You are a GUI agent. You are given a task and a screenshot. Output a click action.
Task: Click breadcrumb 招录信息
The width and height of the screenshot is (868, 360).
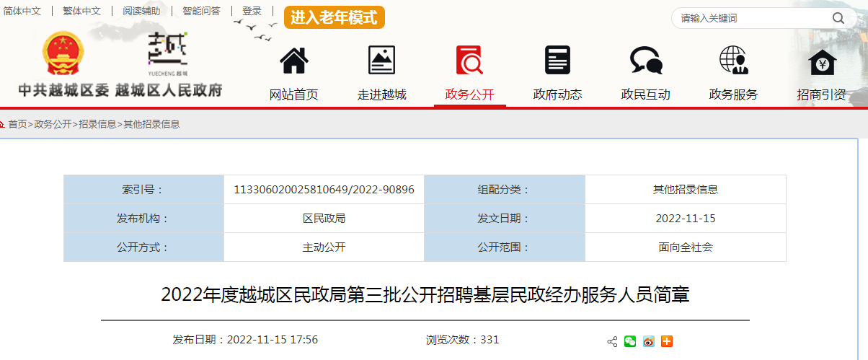97,124
